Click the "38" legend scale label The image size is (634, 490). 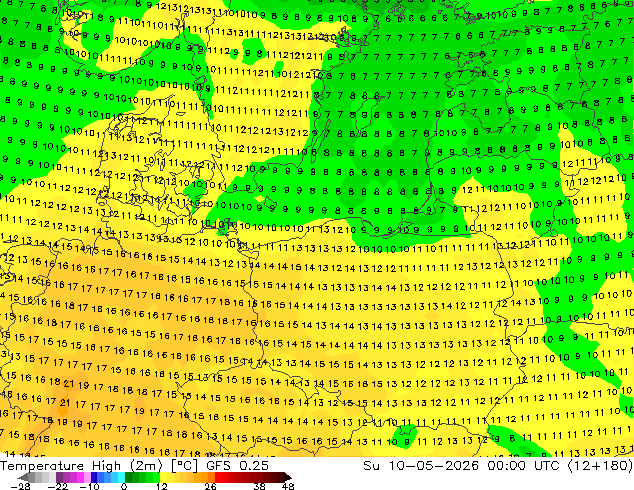[x=259, y=486]
